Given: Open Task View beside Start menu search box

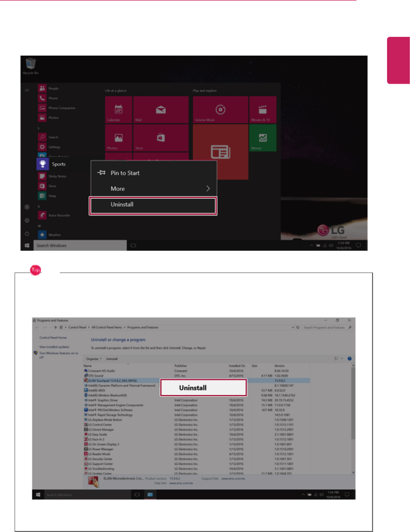Looking at the screenshot, I should pos(133,245).
